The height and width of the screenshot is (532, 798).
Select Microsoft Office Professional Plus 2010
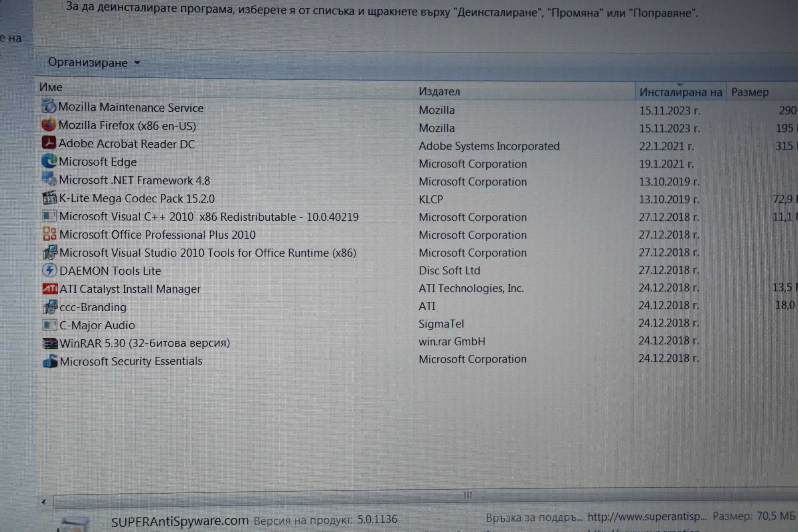pyautogui.click(x=158, y=235)
